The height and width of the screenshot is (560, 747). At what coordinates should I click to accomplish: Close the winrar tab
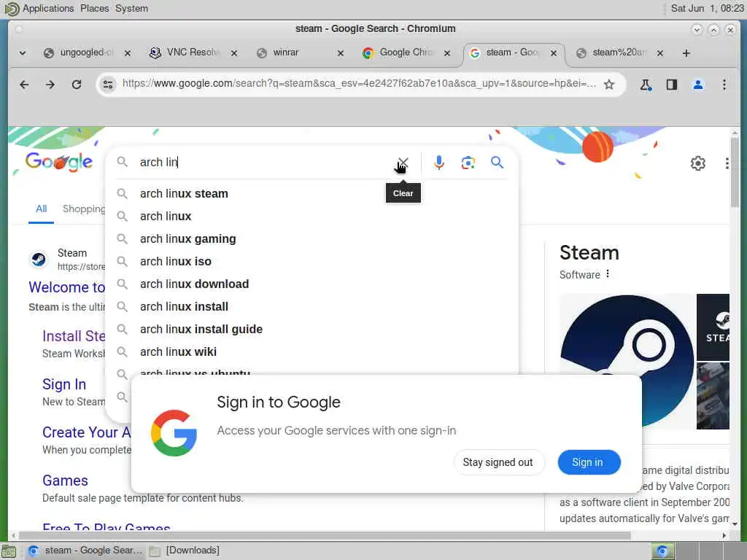tap(341, 52)
